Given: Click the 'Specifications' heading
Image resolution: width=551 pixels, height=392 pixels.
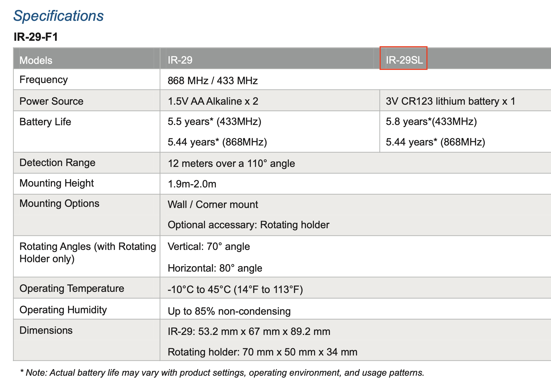Looking at the screenshot, I should tap(58, 16).
